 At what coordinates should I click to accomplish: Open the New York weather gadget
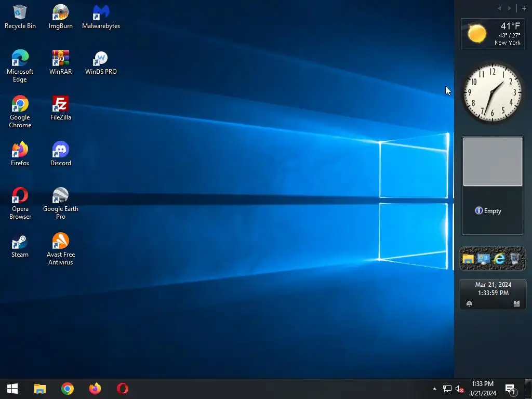[x=493, y=34]
